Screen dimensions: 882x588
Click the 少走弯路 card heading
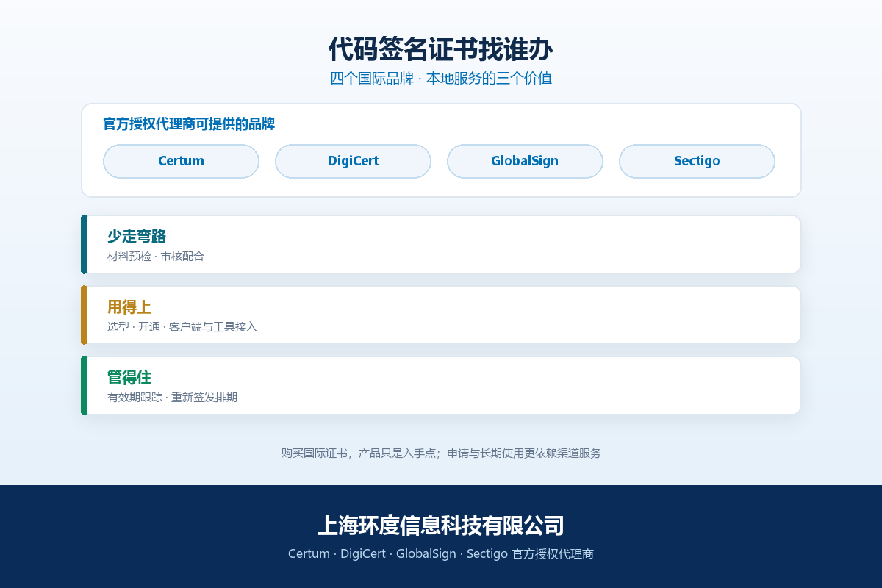(137, 236)
